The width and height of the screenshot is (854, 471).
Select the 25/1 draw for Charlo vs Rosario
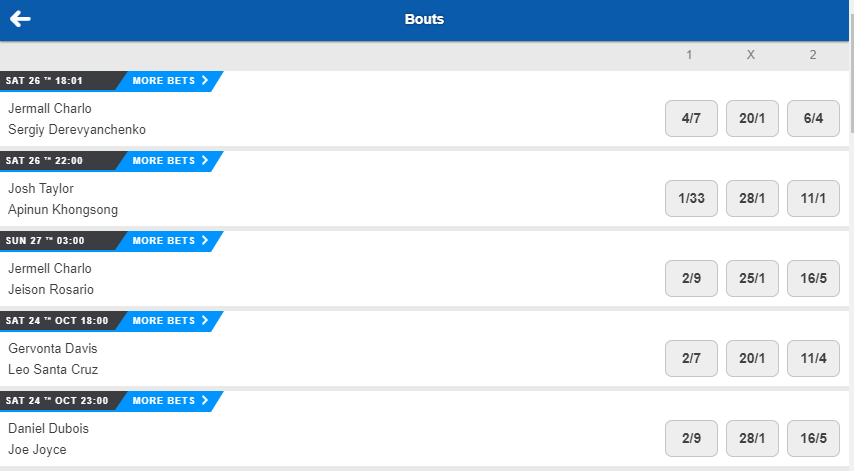tap(752, 278)
